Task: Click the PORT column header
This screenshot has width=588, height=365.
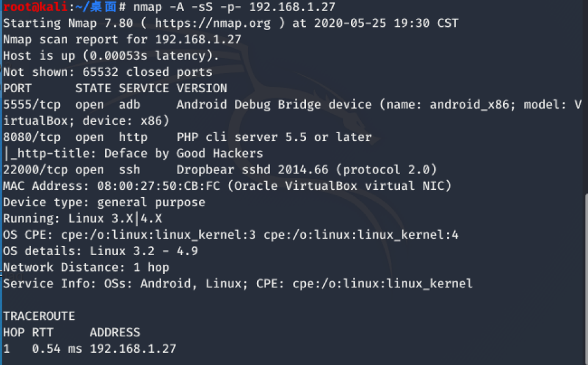Action: (x=17, y=89)
